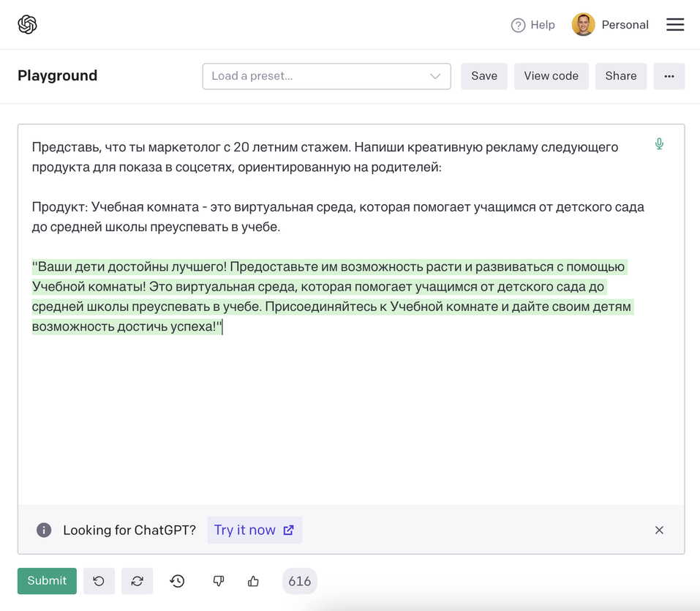Open more options via the ellipsis button

pos(669,76)
